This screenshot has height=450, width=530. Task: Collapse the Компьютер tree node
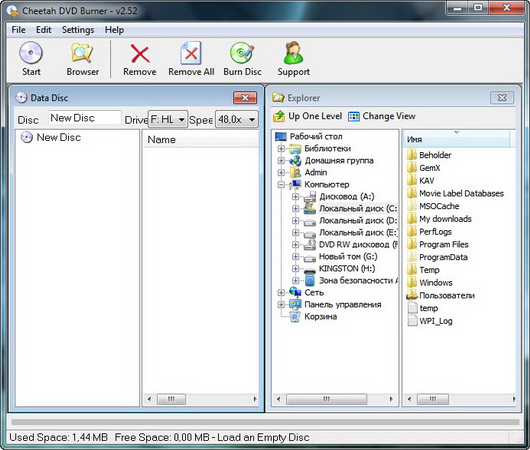pyautogui.click(x=281, y=185)
